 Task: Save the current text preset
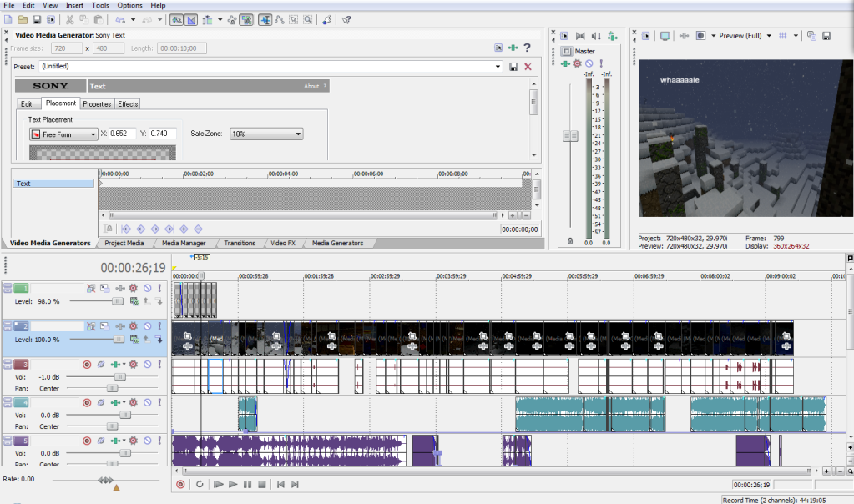tap(513, 67)
